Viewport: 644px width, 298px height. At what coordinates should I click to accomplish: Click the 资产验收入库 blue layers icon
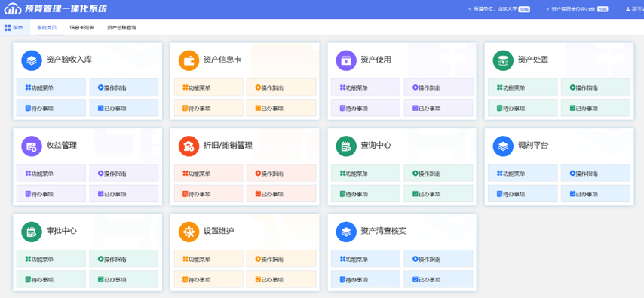[32, 60]
